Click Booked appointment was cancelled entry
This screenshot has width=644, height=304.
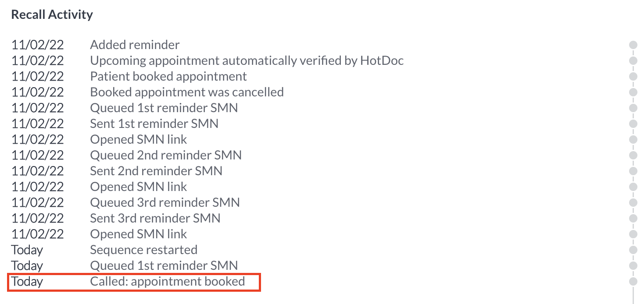coord(187,92)
